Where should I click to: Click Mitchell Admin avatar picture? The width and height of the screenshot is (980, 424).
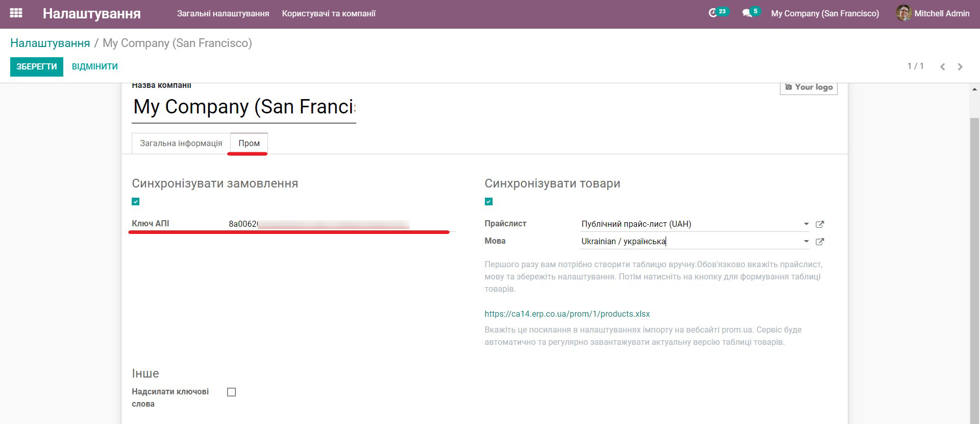(x=903, y=13)
